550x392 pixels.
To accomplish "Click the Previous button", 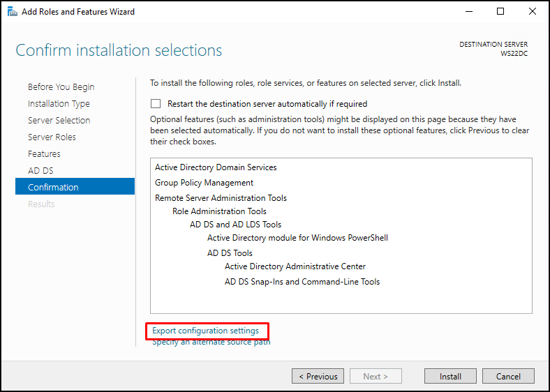I will (x=318, y=376).
